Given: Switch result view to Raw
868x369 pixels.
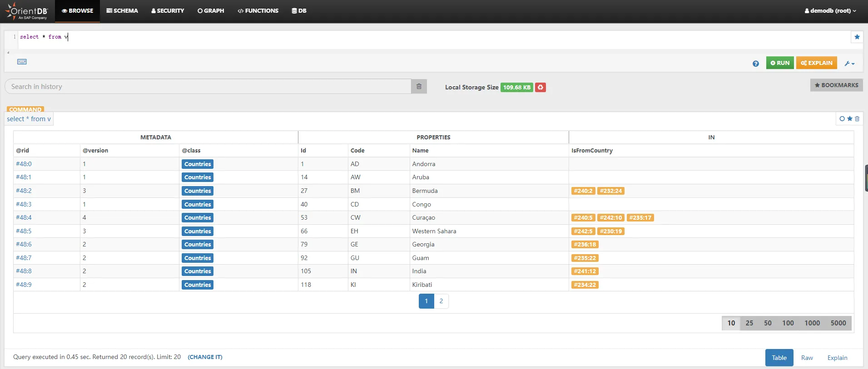Looking at the screenshot, I should (807, 358).
